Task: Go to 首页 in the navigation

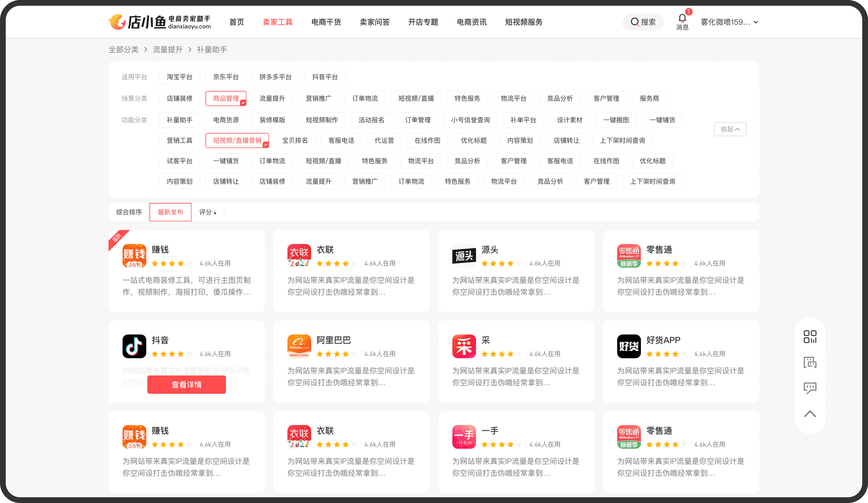Action: [x=237, y=22]
